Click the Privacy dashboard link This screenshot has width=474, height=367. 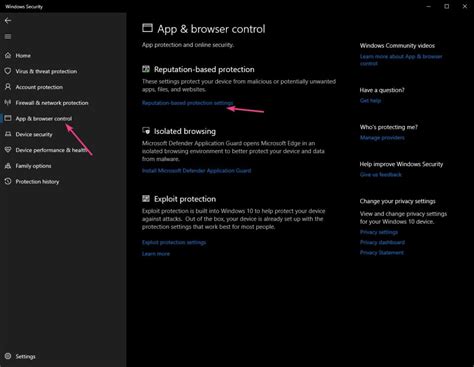coord(382,242)
